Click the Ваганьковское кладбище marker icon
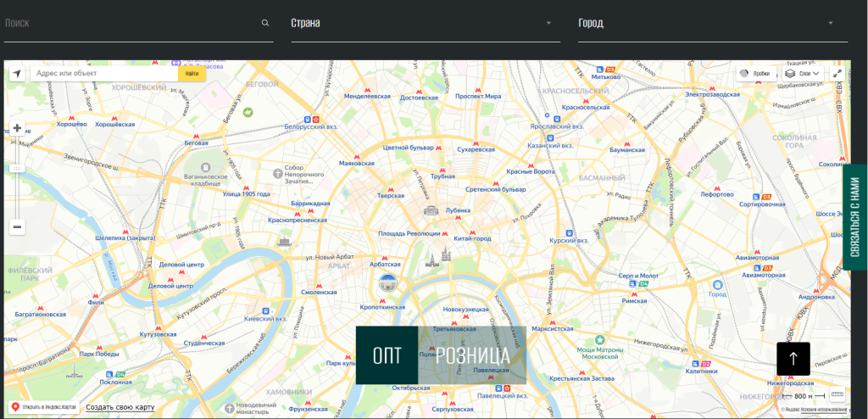 [x=206, y=167]
